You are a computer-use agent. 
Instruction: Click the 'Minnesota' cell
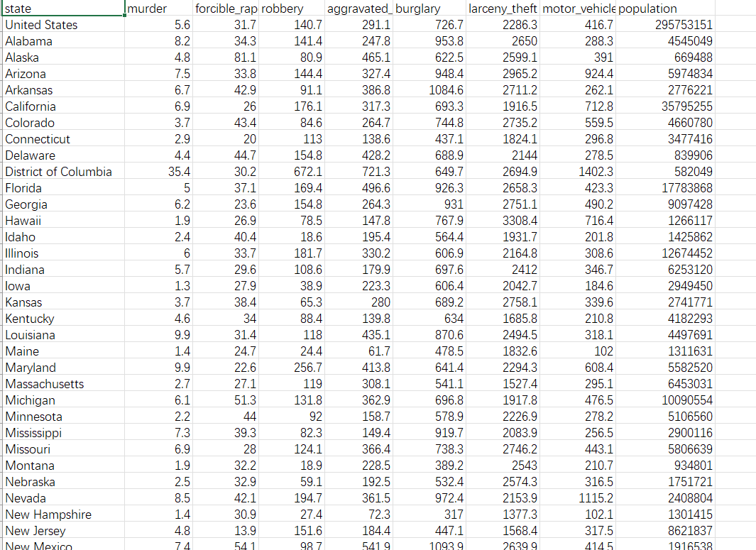coord(62,417)
